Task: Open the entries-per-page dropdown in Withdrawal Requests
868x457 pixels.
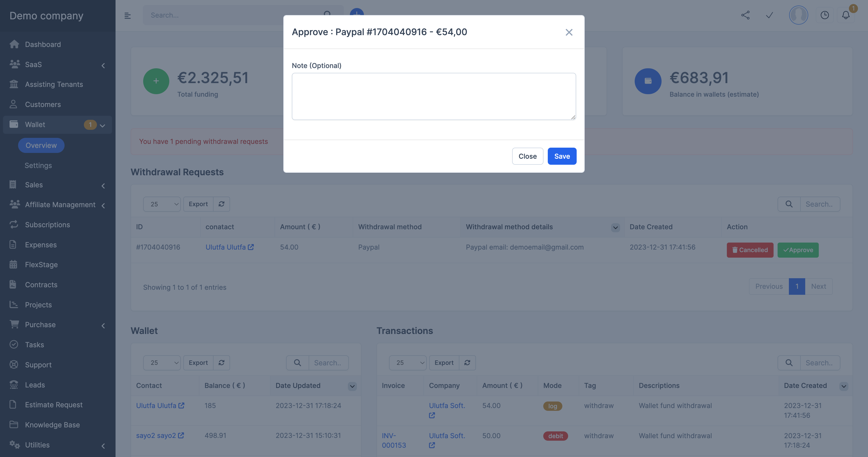Action: point(162,204)
